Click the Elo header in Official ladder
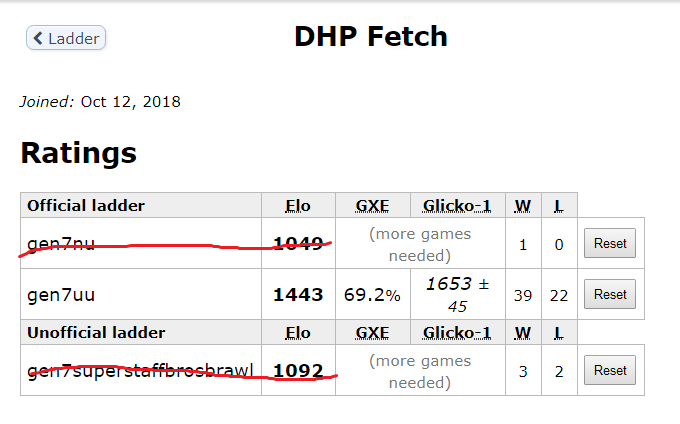 (x=298, y=205)
